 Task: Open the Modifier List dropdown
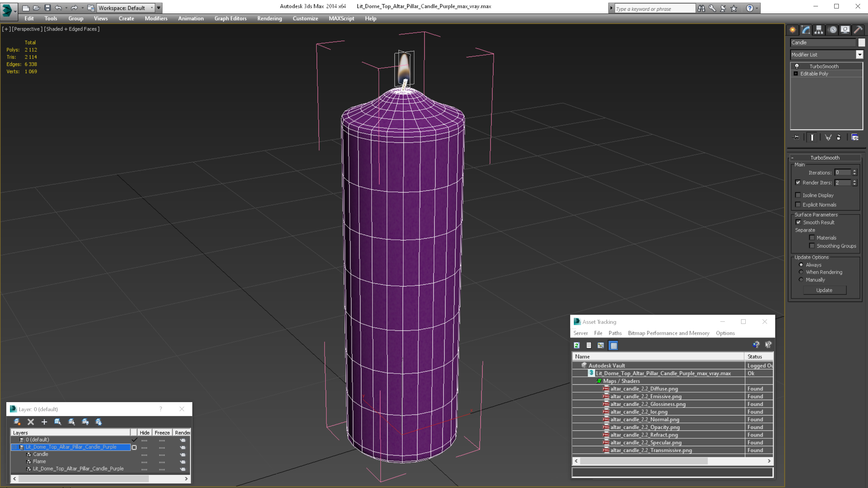click(x=859, y=55)
